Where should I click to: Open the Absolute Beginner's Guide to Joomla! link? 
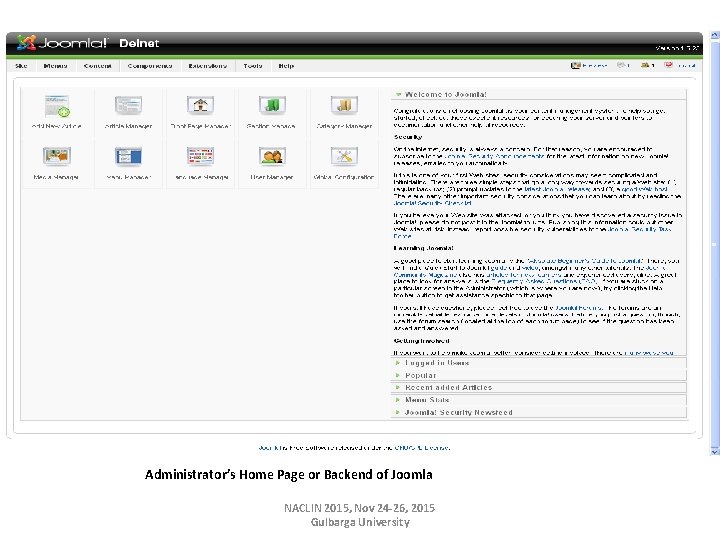(585, 261)
